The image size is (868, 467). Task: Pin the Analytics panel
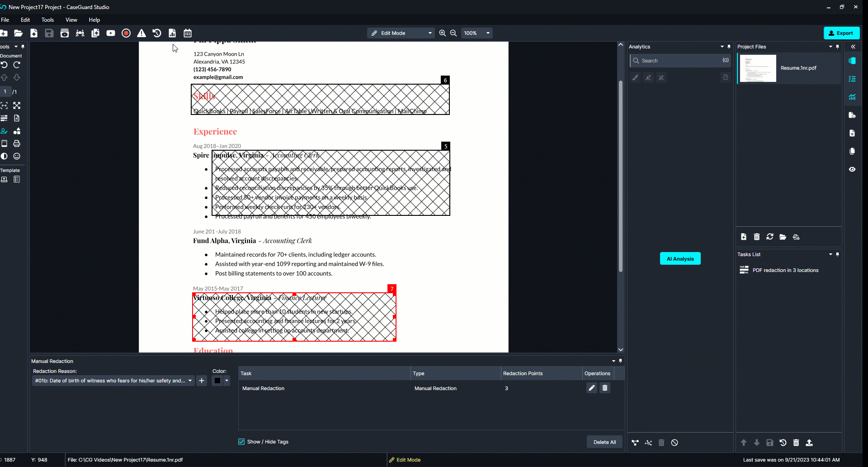(729, 47)
